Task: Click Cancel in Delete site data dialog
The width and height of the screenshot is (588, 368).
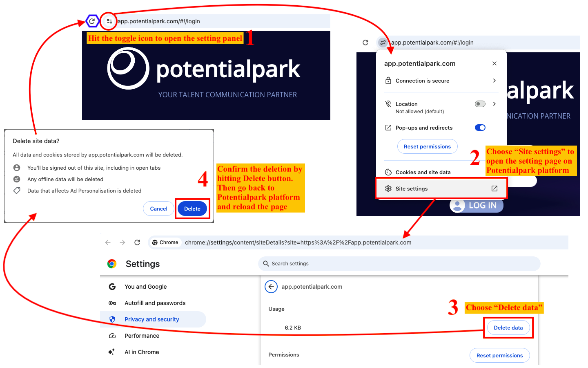Action: point(158,209)
